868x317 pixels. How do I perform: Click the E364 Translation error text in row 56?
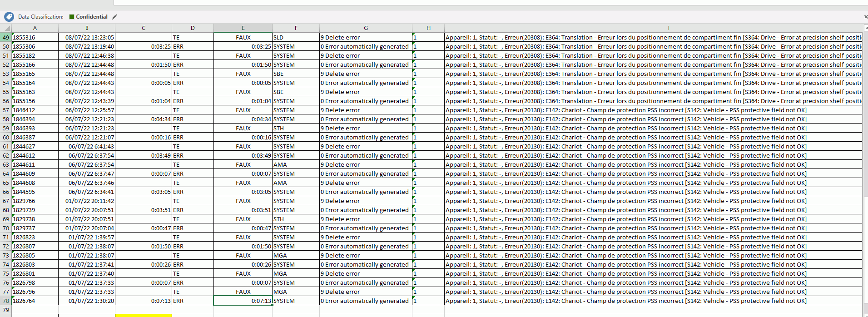point(653,101)
